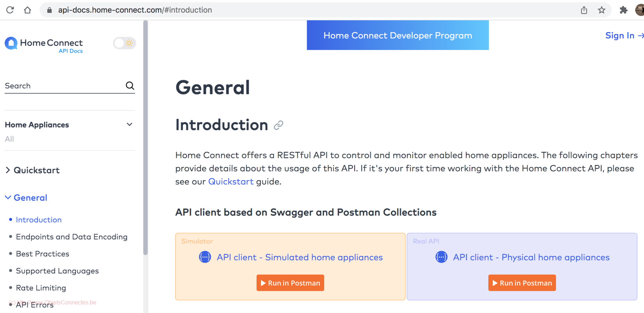Click the Home Connect Developer Program banner

click(x=398, y=35)
